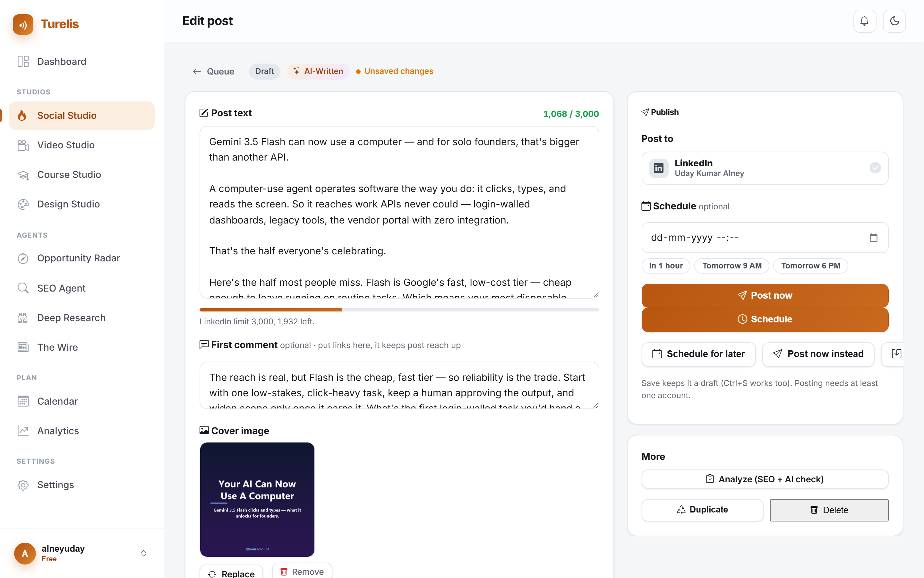The image size is (924, 578).
Task: Click the Publish paper plane icon
Action: tap(645, 112)
